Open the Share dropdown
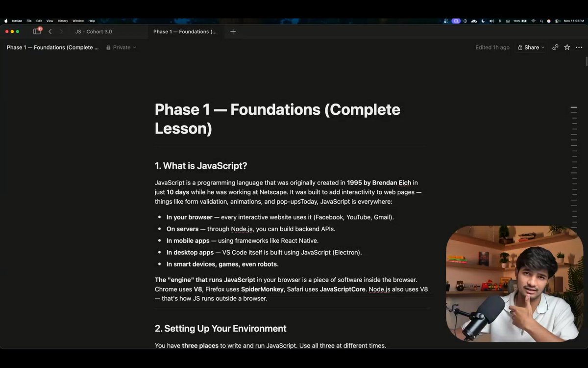 coord(531,48)
